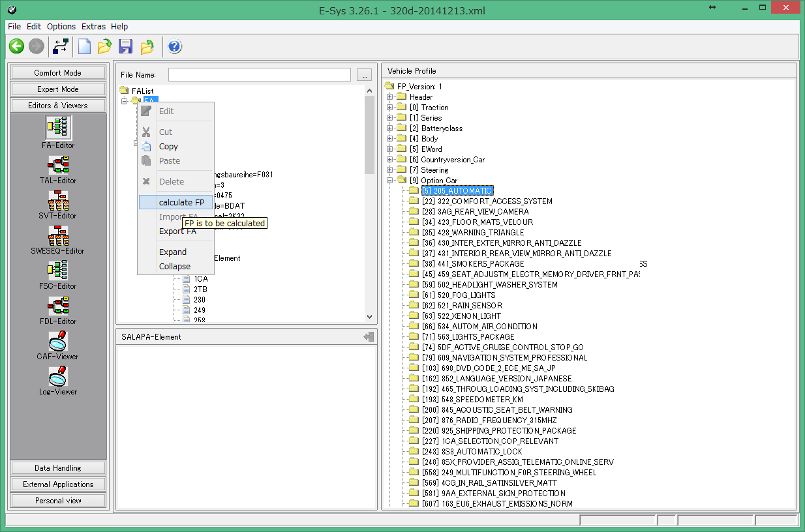This screenshot has width=805, height=532.
Task: Select Editors & Viewers section
Action: click(x=58, y=106)
